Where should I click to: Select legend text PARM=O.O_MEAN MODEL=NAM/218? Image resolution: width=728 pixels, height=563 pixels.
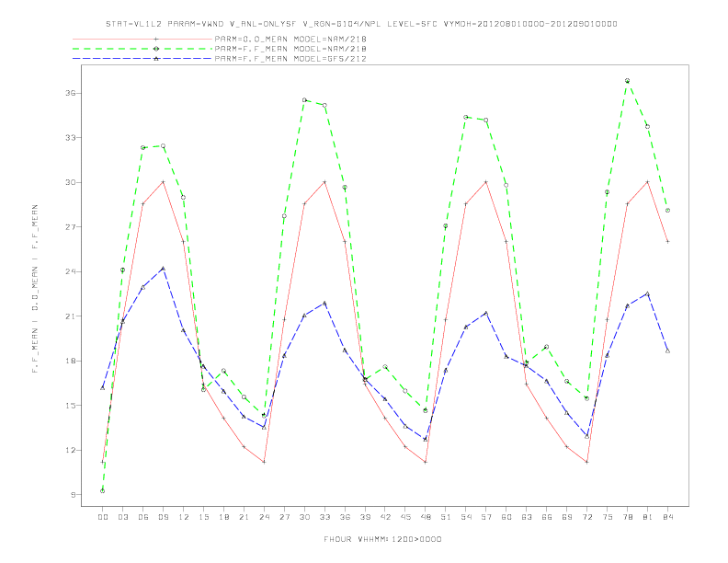[290, 39]
